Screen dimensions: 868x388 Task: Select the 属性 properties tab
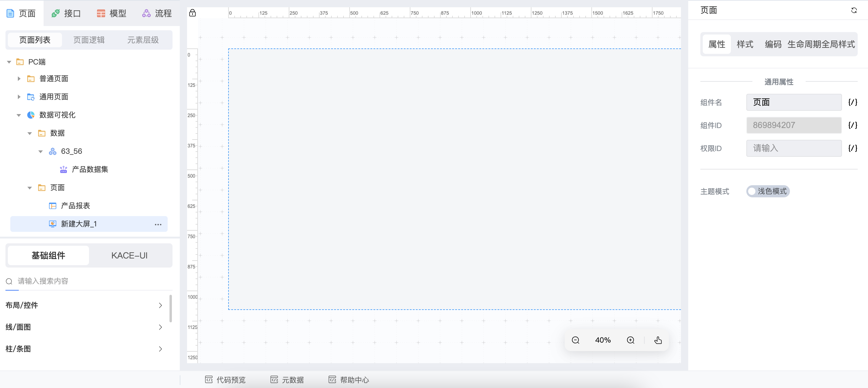click(x=717, y=44)
